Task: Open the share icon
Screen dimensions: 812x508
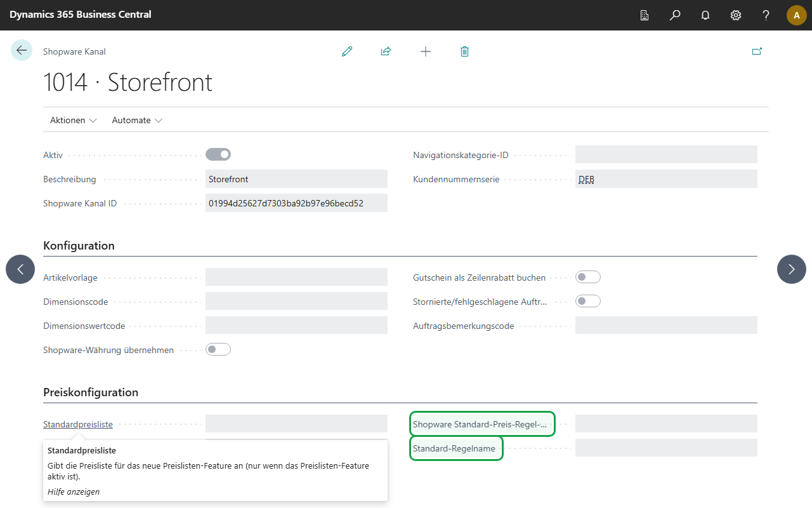Action: point(386,51)
